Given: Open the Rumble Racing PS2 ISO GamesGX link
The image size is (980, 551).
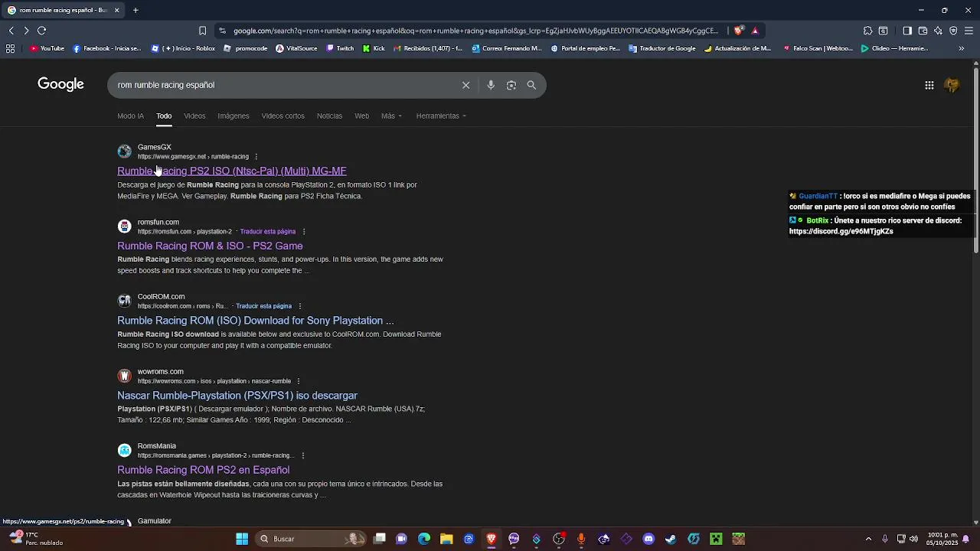Looking at the screenshot, I should [232, 171].
